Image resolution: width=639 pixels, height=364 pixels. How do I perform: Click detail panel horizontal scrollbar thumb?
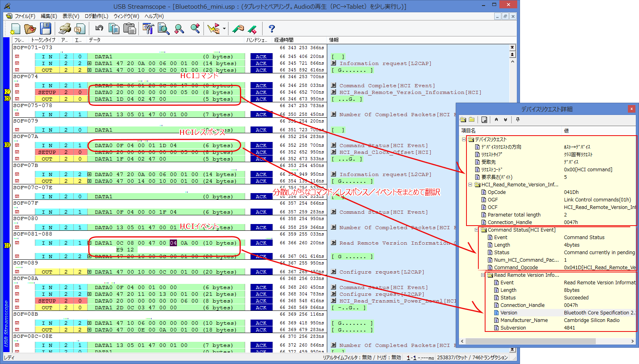[x=531, y=341]
